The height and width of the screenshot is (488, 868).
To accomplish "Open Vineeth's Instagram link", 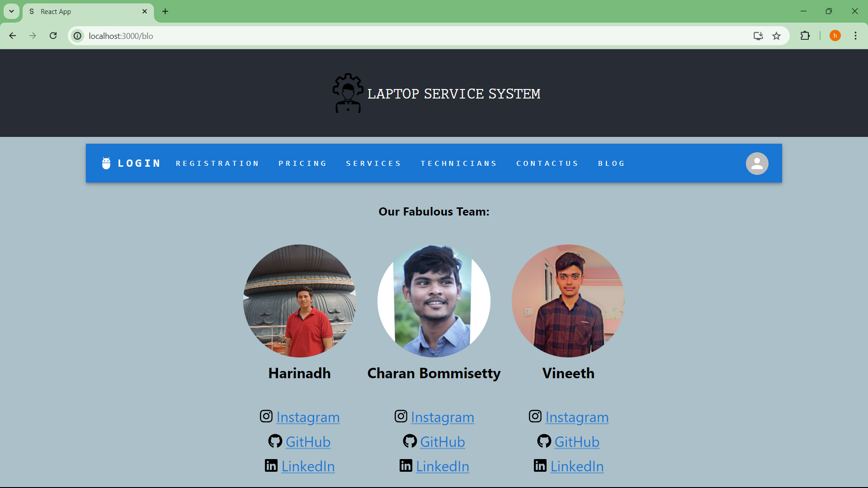I will [577, 417].
